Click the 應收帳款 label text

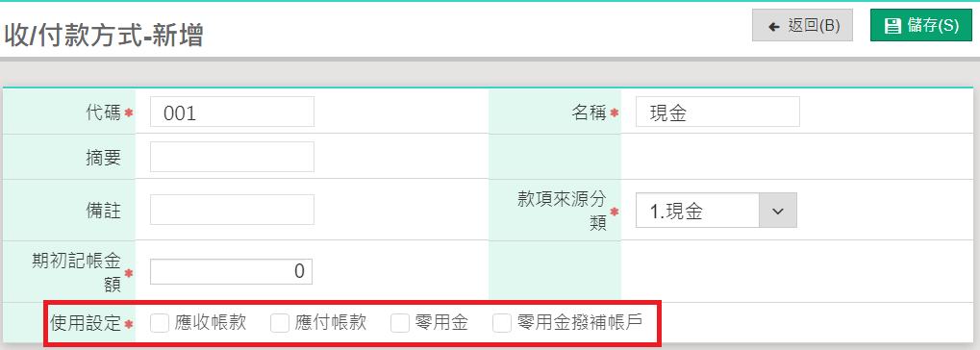click(x=211, y=322)
